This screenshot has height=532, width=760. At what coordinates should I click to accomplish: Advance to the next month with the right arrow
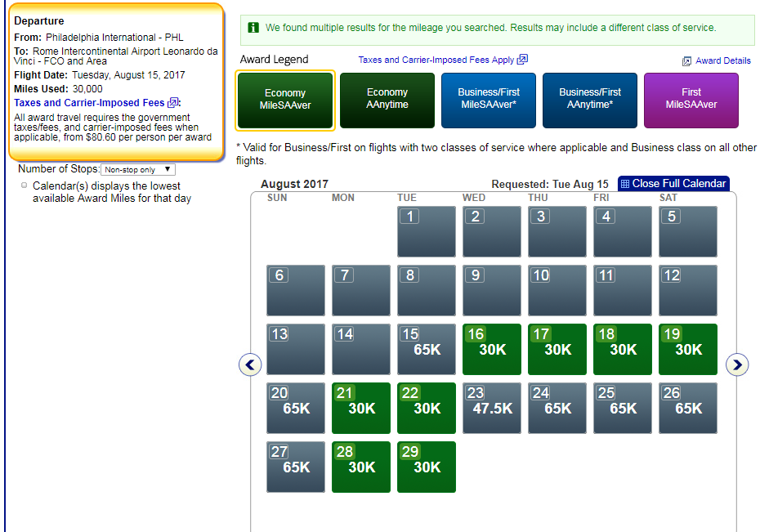[x=737, y=364]
